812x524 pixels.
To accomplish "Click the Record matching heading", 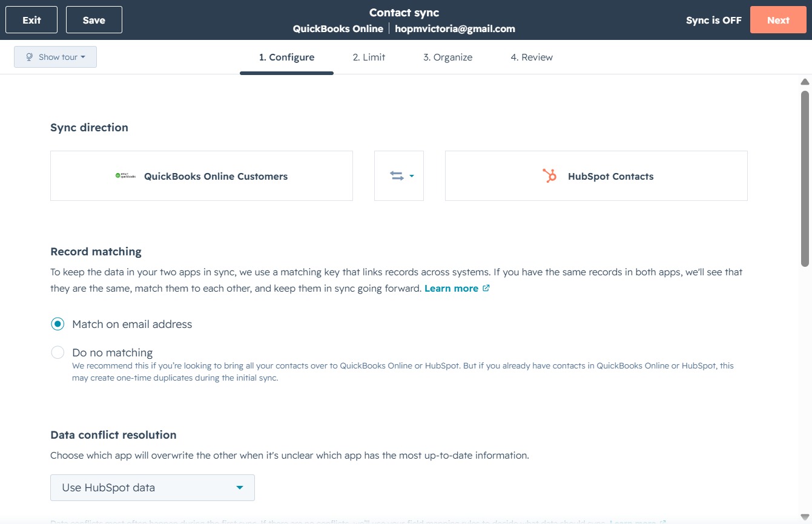I will (96, 252).
